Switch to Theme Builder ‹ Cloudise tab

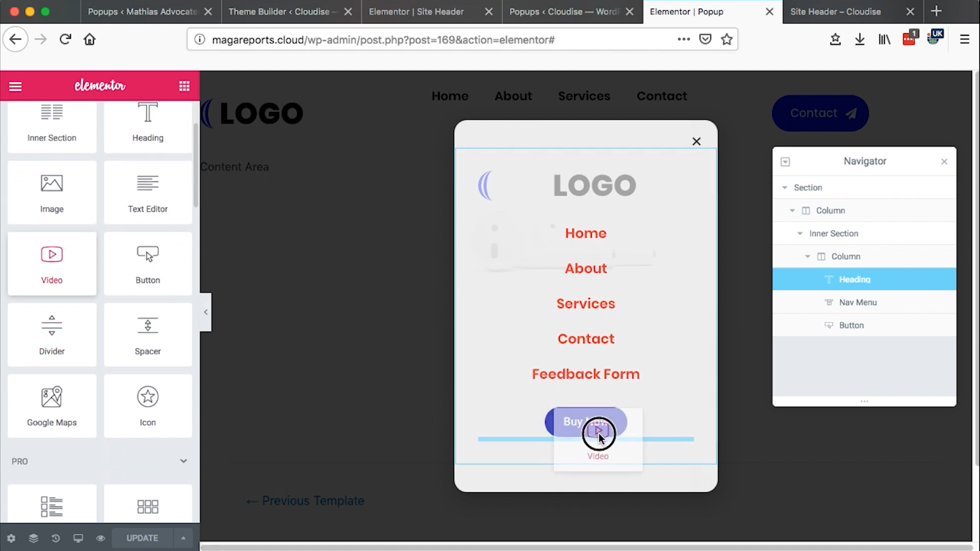point(283,11)
